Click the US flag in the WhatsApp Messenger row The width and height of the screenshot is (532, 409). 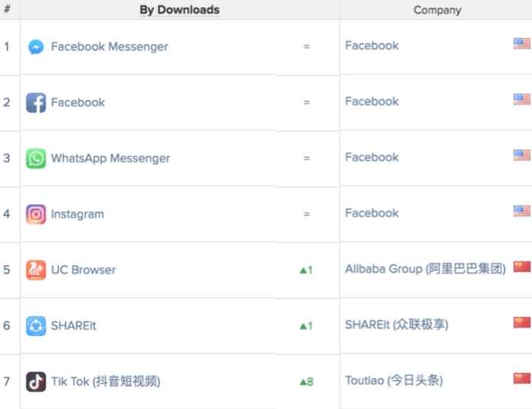coord(522,155)
